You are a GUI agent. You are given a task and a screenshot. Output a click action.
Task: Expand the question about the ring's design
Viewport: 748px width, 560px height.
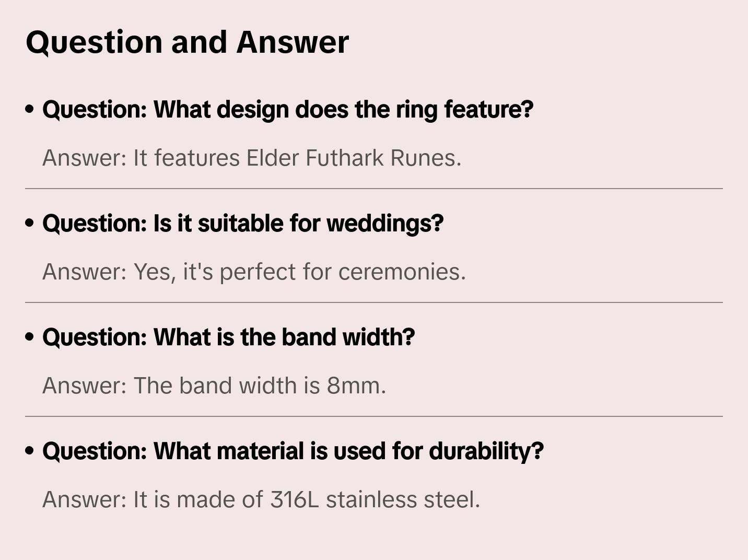click(x=288, y=110)
